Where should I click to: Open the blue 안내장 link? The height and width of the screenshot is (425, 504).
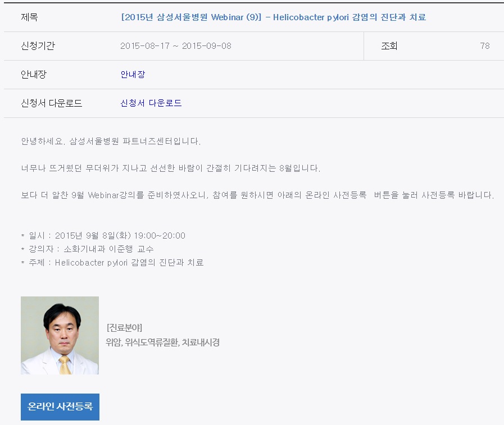click(133, 74)
